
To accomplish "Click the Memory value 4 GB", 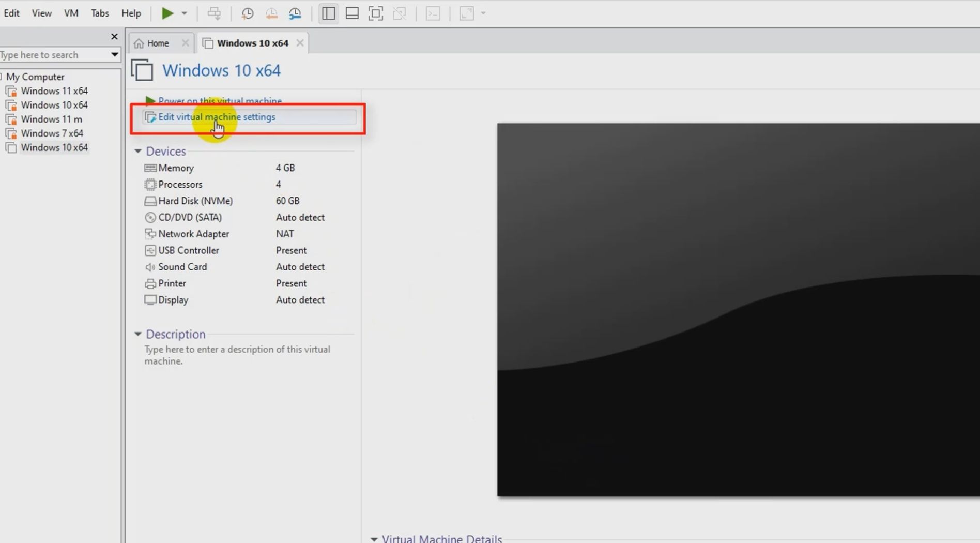I will (285, 168).
